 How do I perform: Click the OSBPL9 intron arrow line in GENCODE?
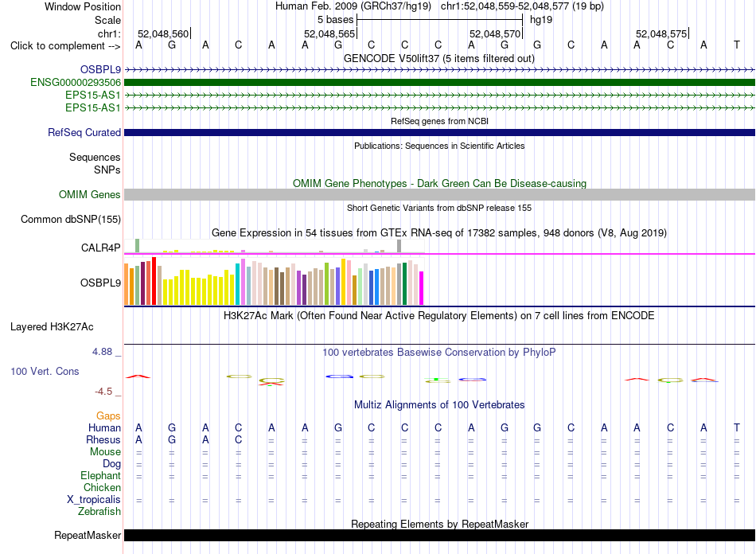click(x=439, y=70)
